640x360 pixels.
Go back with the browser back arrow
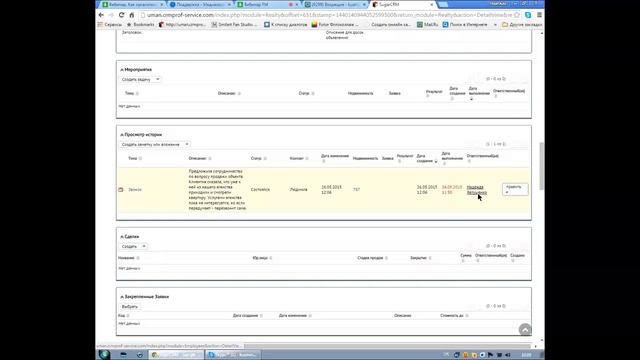101,15
